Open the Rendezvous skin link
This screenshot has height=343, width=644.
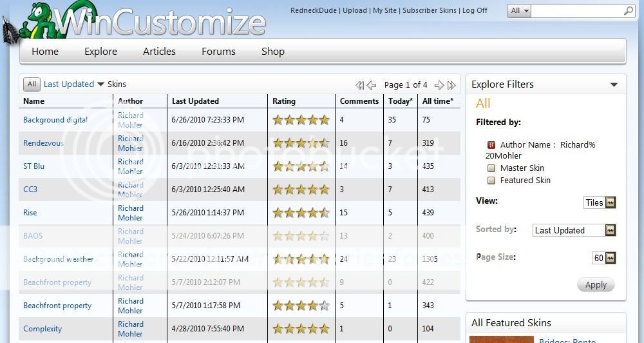pos(43,143)
